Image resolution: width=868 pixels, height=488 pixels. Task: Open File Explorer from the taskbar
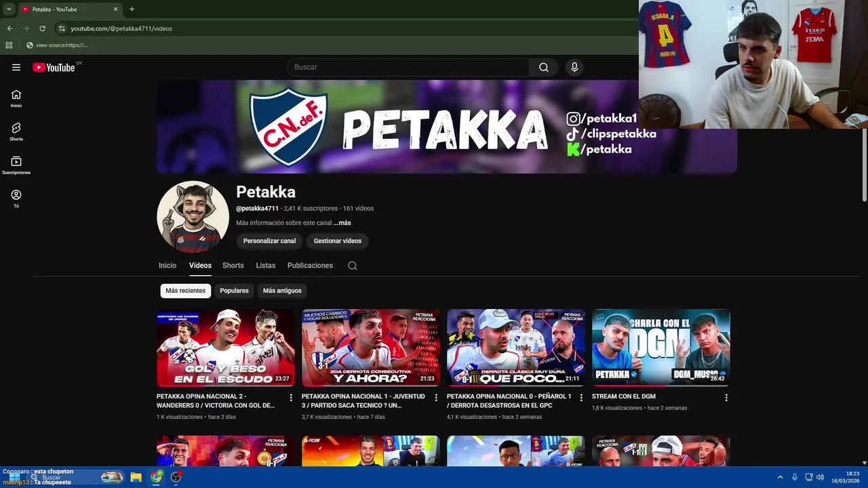pyautogui.click(x=136, y=477)
